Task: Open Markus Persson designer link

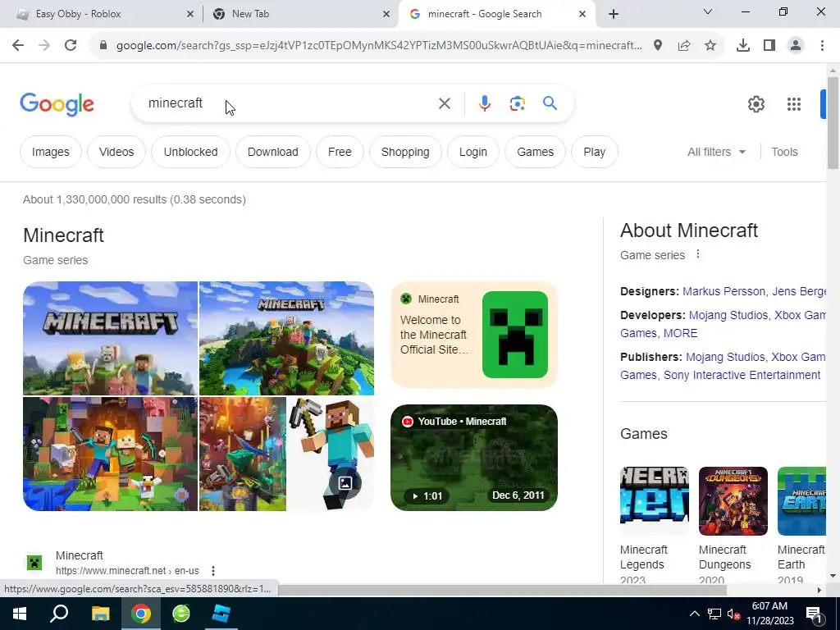Action: 724,291
